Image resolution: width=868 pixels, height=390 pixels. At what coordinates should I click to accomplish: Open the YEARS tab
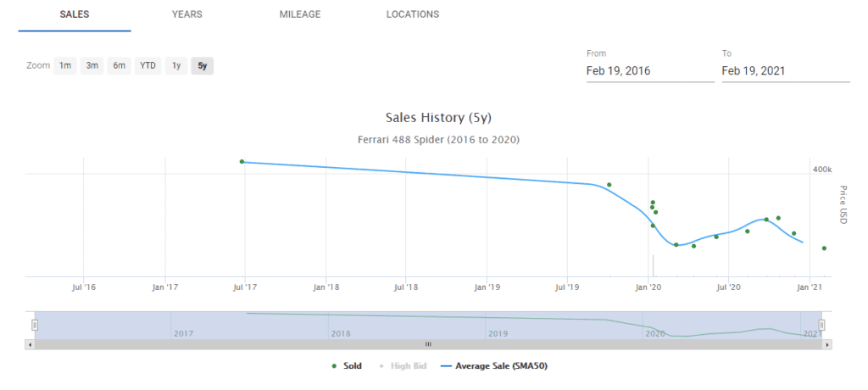[x=187, y=14]
